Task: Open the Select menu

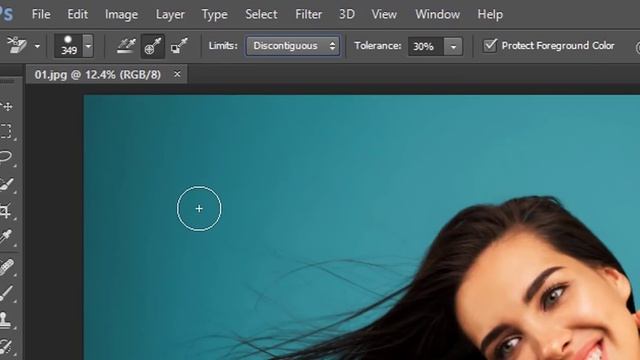Action: (261, 14)
